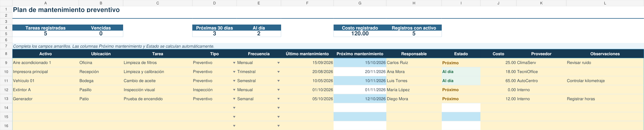644x130 pixels.
Task: Select the 'Próximo' status for Generador
Action: click(x=461, y=99)
